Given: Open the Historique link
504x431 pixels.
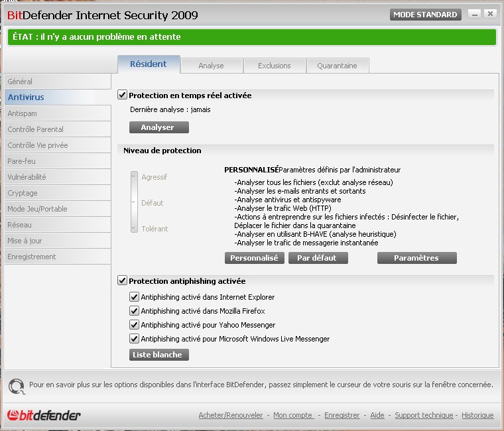Looking at the screenshot, I should [x=477, y=415].
